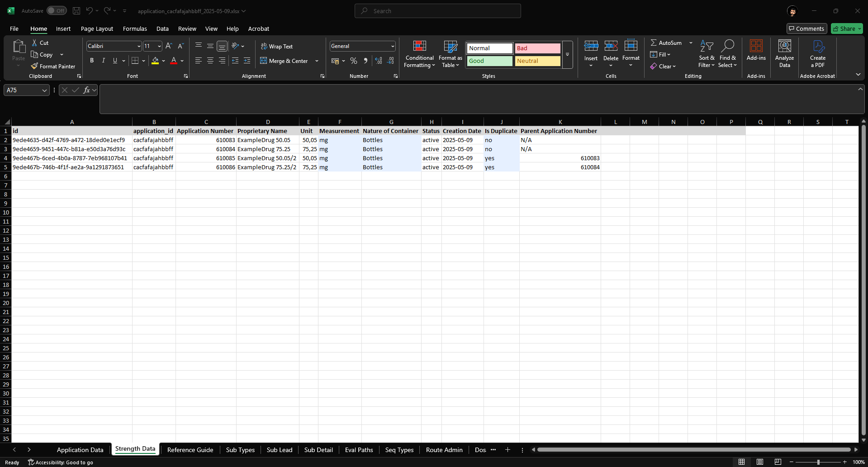The width and height of the screenshot is (868, 467).
Task: Open the General number format dropdown
Action: tap(392, 46)
